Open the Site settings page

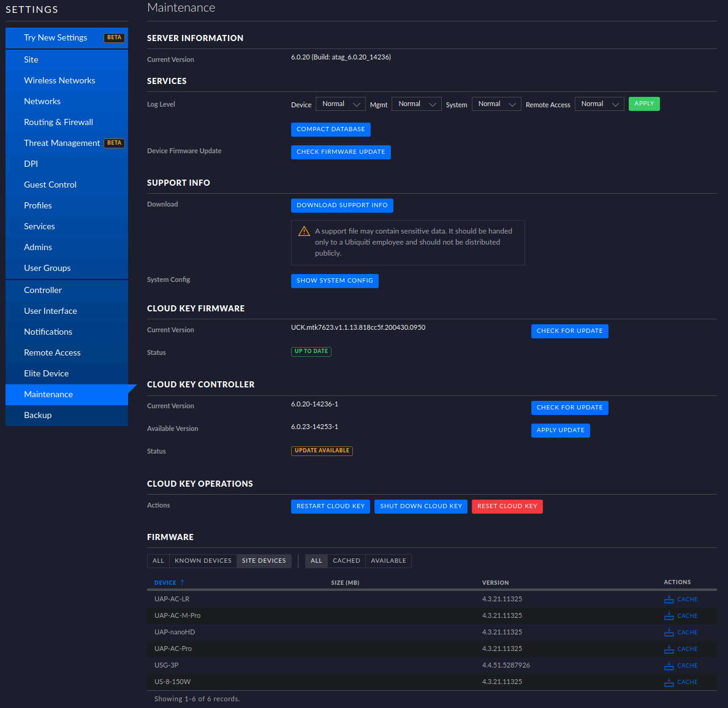67,59
